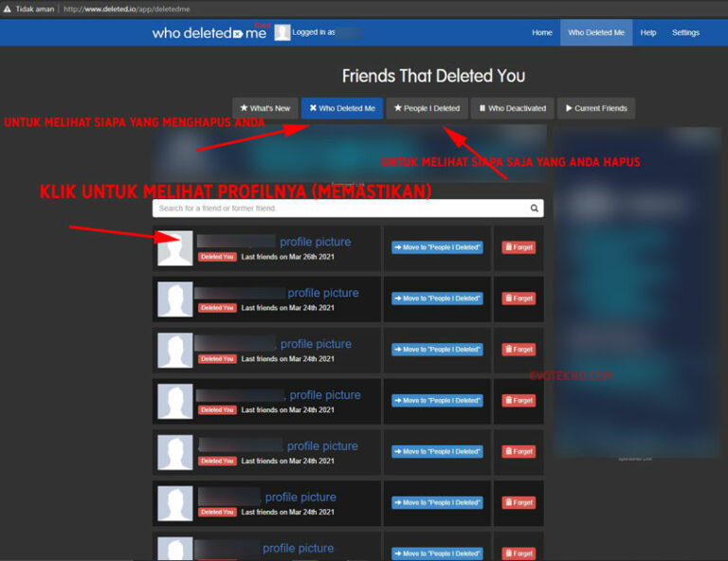Switch to People I Deleted tab
The height and width of the screenshot is (561, 728).
tap(427, 108)
